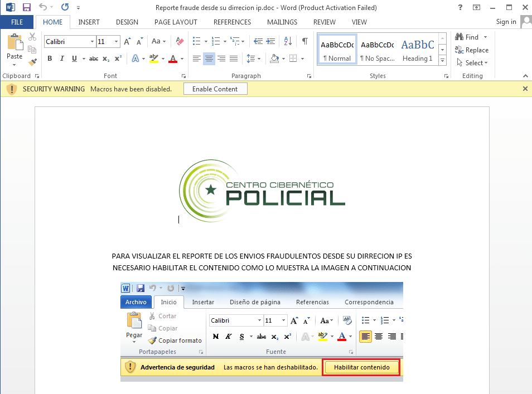Click the Undo arrow icon
The height and width of the screenshot is (394, 532).
coord(43,7)
